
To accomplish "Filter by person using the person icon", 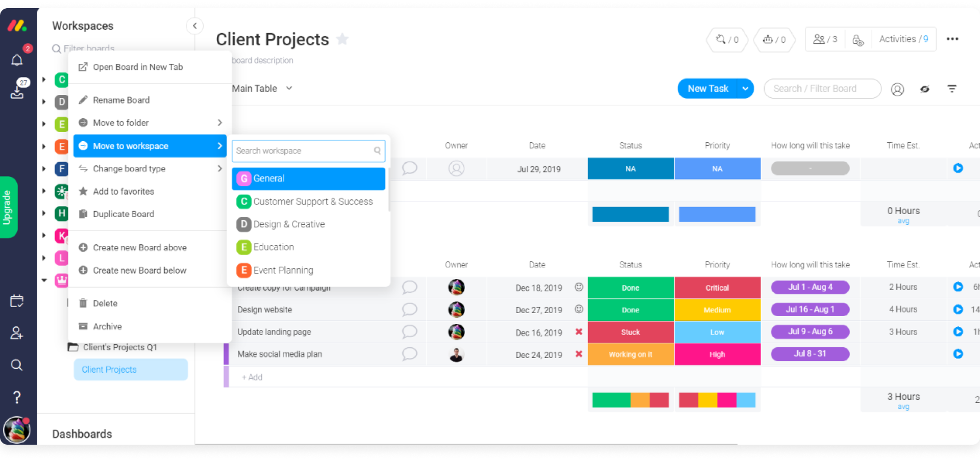I will pos(897,89).
